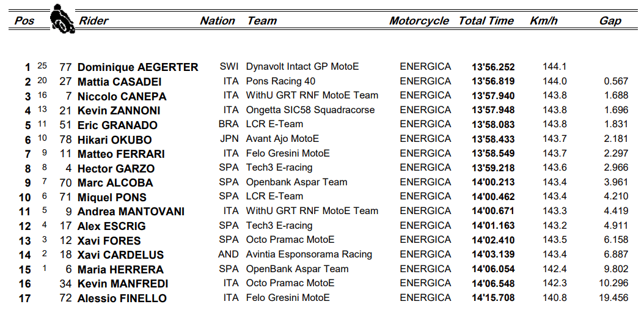Click the Total Time column header
This screenshot has width=644, height=326.
click(486, 21)
